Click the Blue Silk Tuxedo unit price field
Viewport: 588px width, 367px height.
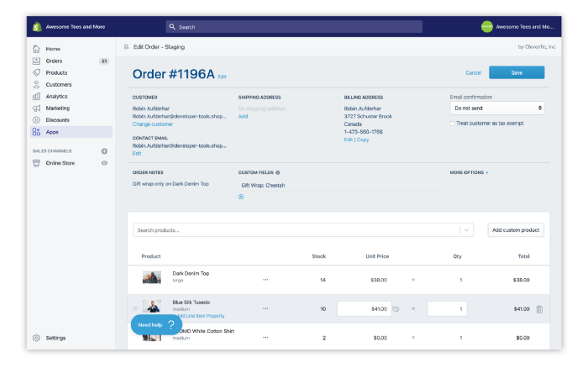[364, 309]
